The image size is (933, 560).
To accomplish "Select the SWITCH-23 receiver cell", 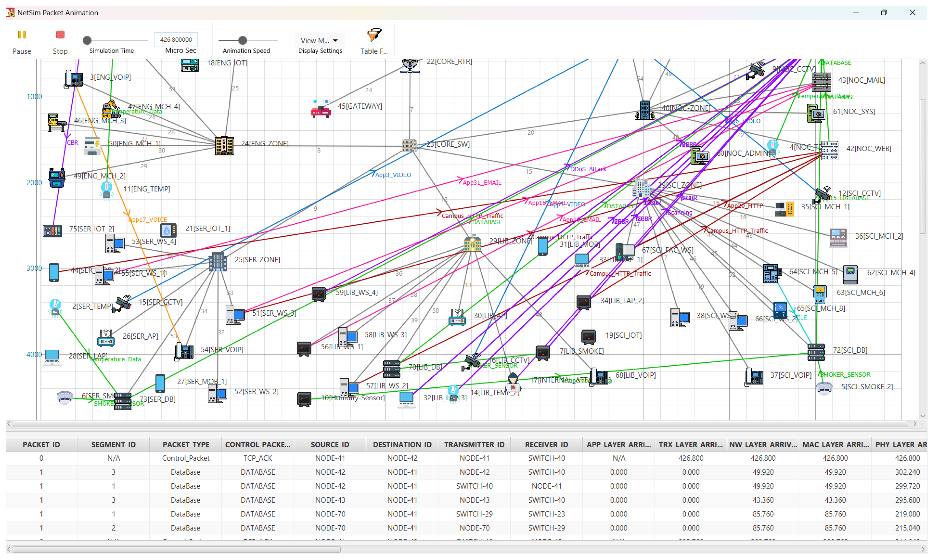I will pos(546,514).
